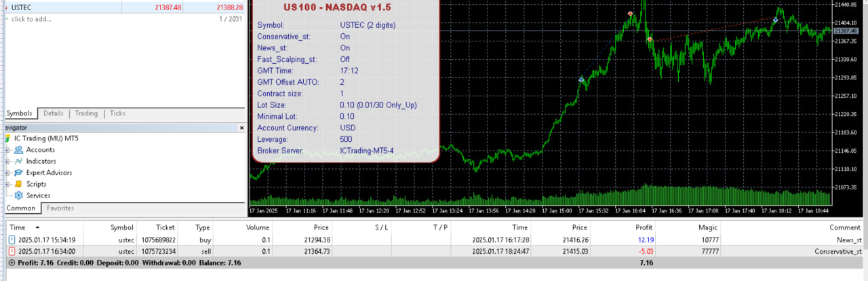868x281 pixels.
Task: Click the 12.19 profit value in history
Action: pos(645,240)
